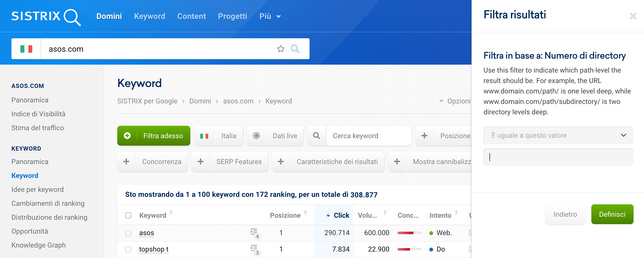Open the Content navigation tab
Screen dimensions: 644x258
tap(192, 16)
